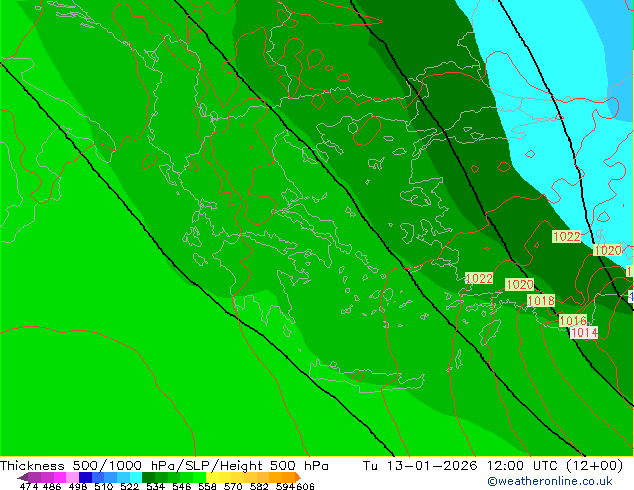Pick the cyan legend swatch above 522
Viewport: 634px width, 490px height.
point(136,477)
